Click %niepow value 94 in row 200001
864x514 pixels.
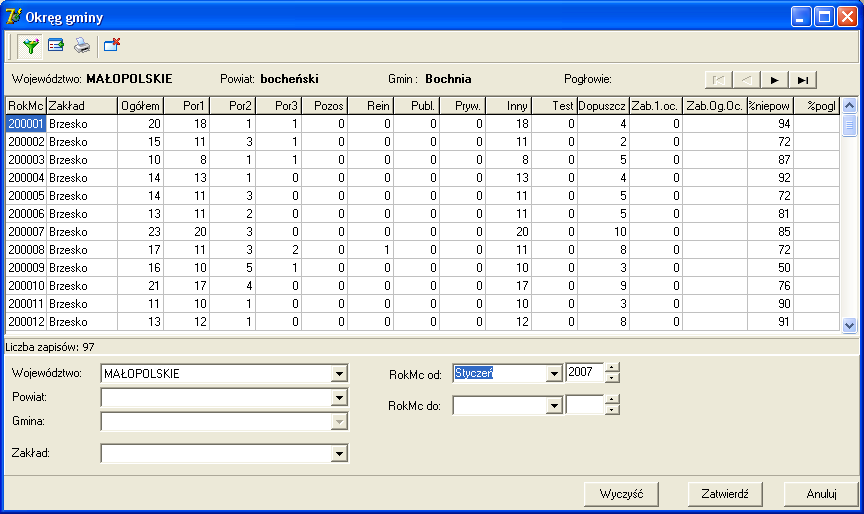(x=770, y=124)
